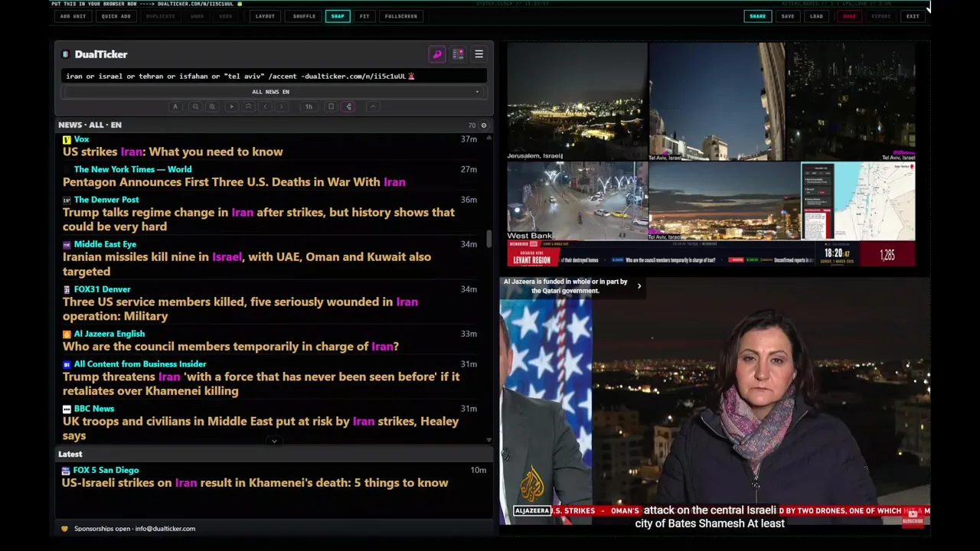Click the FOX 5 San Diego source icon
Viewport: 980px width, 551px height.
tap(66, 471)
